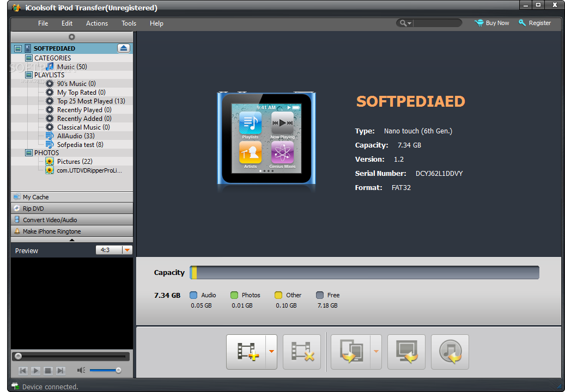Click the Free gray legend swatch
This screenshot has width=565, height=392.
(320, 295)
